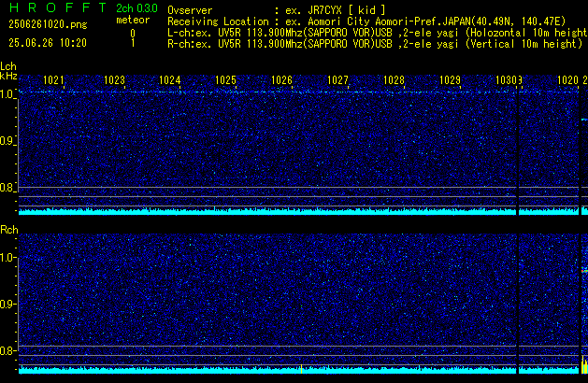Pick the 1027 time marker
The width and height of the screenshot is (588, 383).
point(337,80)
